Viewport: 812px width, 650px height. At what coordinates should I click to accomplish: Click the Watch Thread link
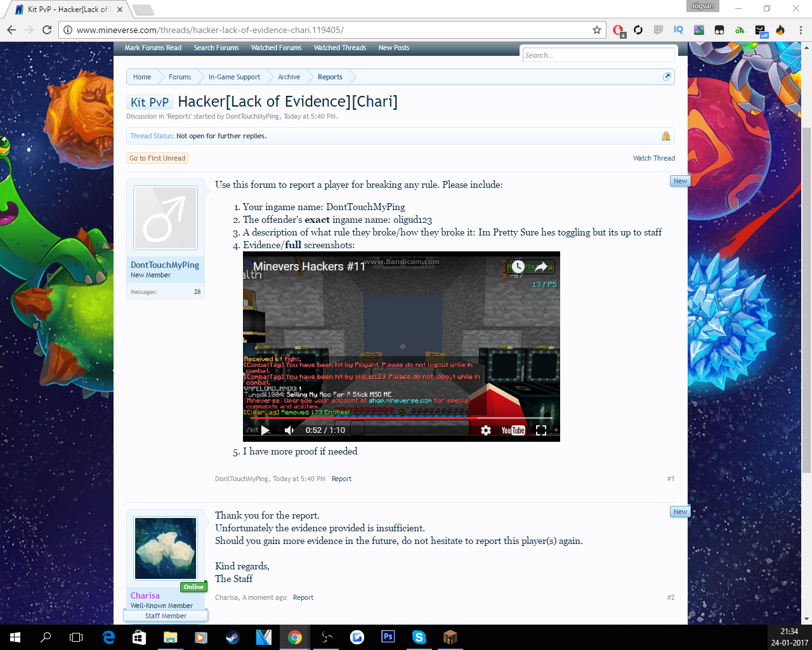pyautogui.click(x=654, y=158)
